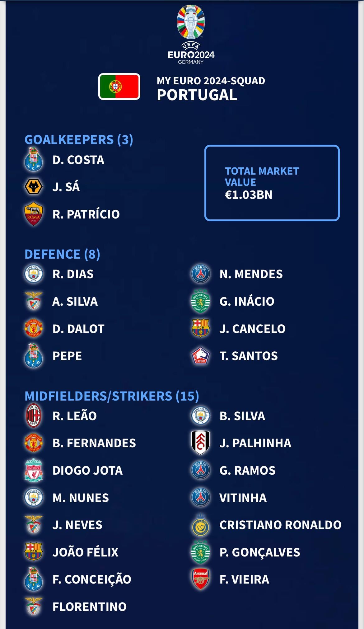Click the LOSC Lille crest beside T. Santos

click(201, 356)
